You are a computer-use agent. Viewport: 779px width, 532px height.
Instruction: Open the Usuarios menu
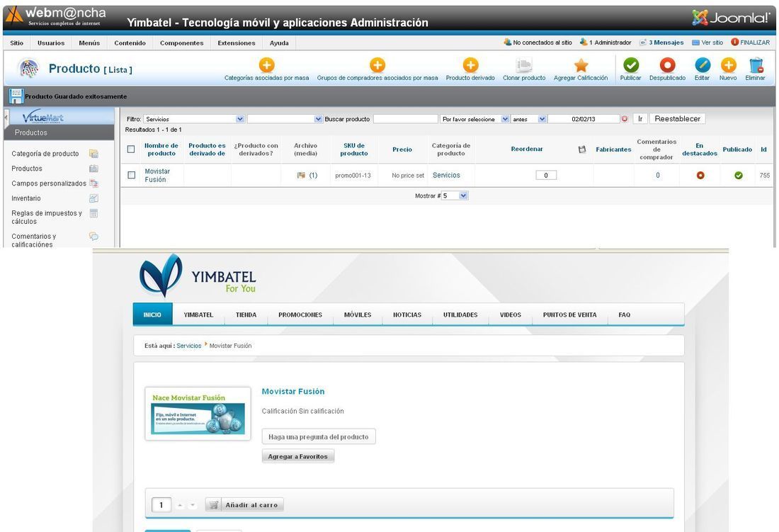coord(51,43)
